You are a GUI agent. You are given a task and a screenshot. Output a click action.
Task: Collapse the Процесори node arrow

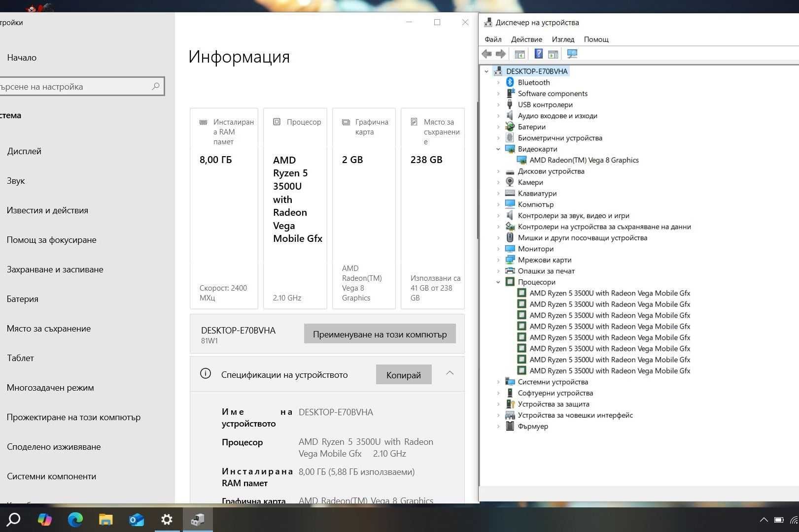coord(498,282)
